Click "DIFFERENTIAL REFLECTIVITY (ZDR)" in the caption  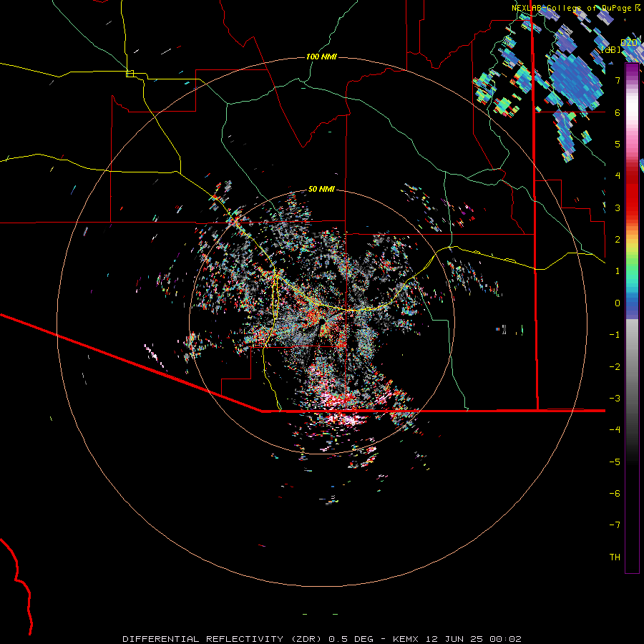pos(224,639)
